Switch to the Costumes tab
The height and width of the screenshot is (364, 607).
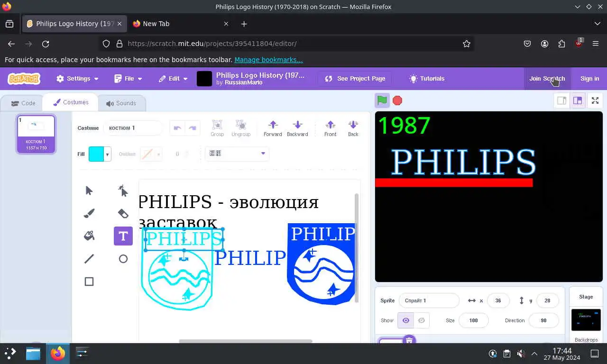click(x=71, y=102)
